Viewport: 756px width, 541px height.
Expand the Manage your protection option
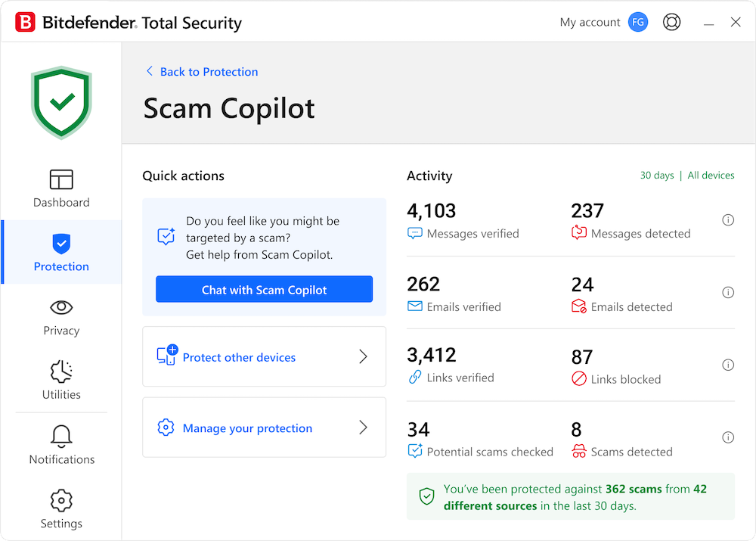(x=264, y=428)
